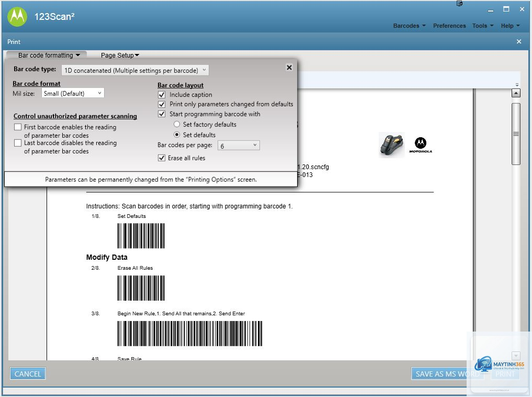The width and height of the screenshot is (532, 397).
Task: Toggle Erase all rules checkbox
Action: (162, 158)
